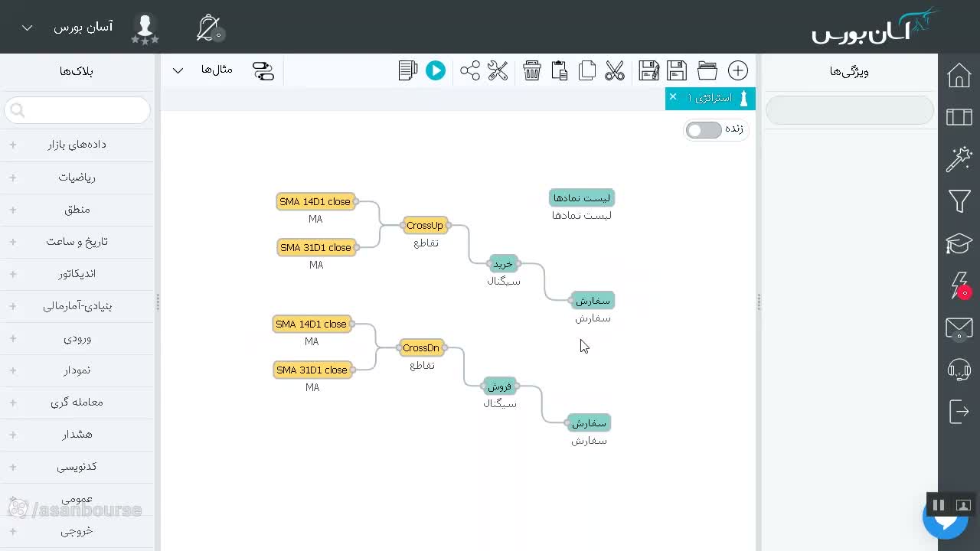This screenshot has width=980, height=551.
Task: Open the share icon in the toolbar
Action: [470, 70]
